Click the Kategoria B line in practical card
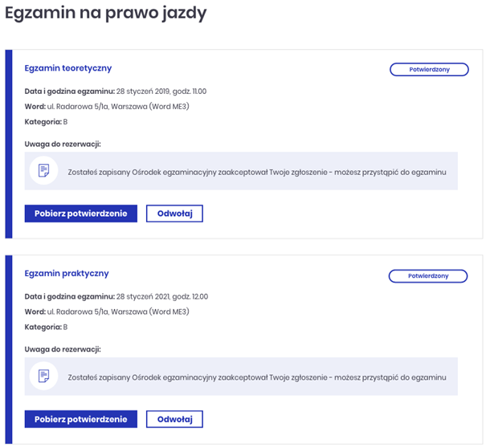Image resolution: width=486 pixels, height=448 pixels. coord(46,328)
